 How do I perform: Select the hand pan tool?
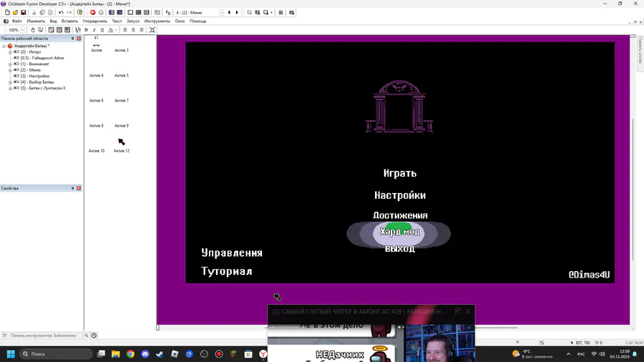(x=33, y=30)
